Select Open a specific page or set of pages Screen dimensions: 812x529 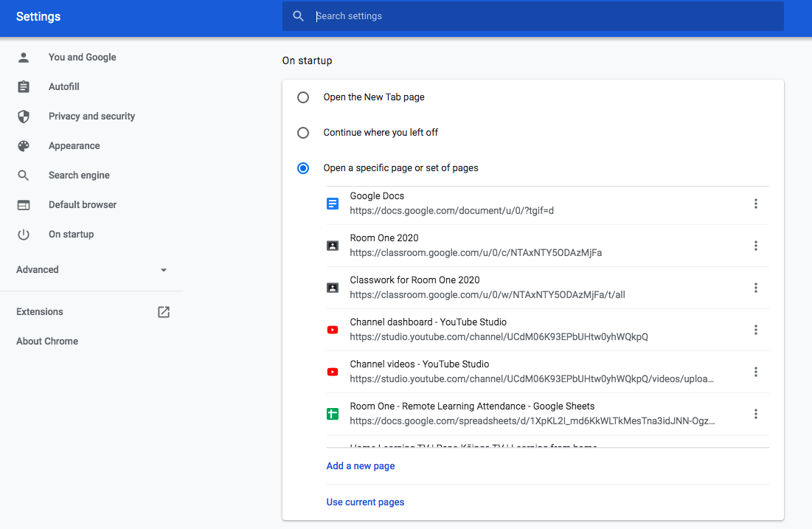pos(303,168)
